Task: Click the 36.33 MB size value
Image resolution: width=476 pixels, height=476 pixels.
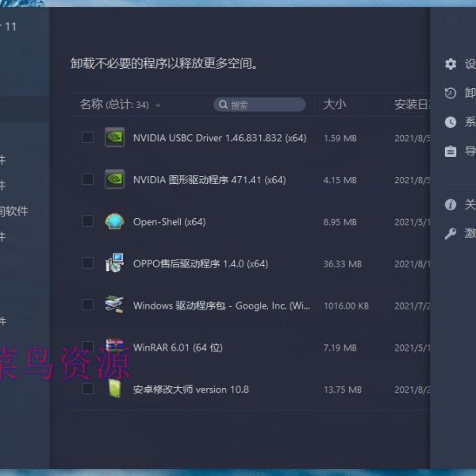Action: pyautogui.click(x=343, y=264)
